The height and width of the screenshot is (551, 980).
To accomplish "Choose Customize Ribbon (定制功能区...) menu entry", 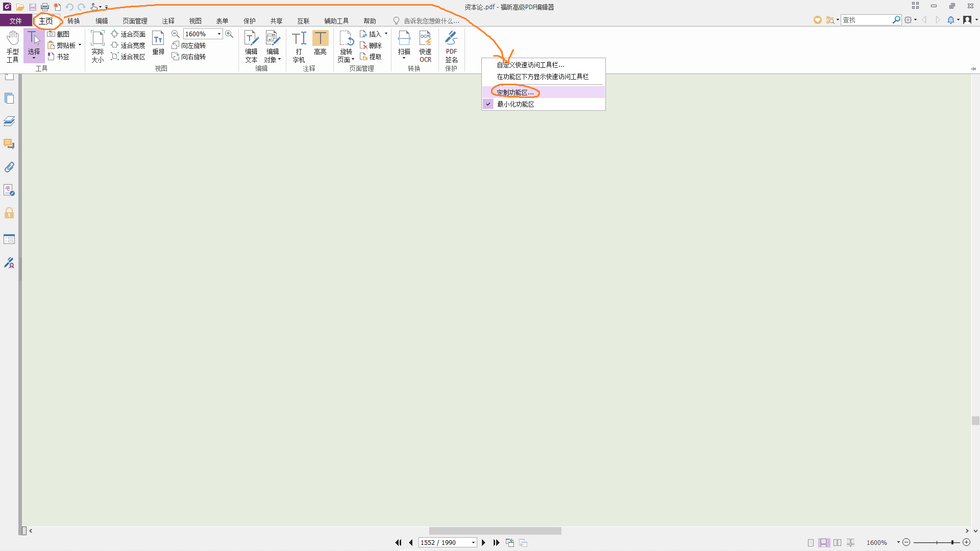I will pos(544,92).
